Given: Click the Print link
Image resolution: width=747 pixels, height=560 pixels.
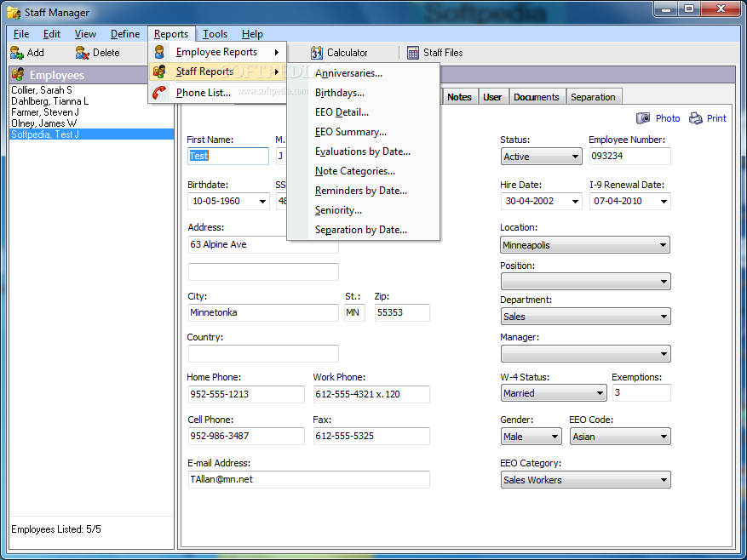Looking at the screenshot, I should (716, 118).
